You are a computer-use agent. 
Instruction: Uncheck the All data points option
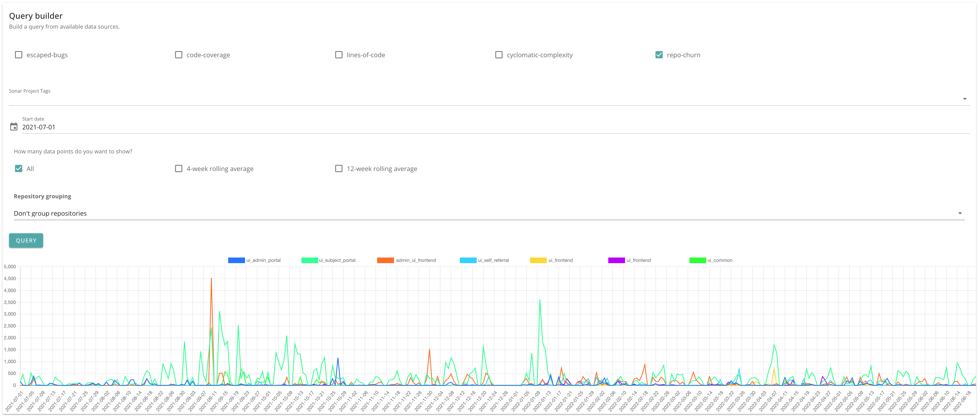[x=19, y=168]
